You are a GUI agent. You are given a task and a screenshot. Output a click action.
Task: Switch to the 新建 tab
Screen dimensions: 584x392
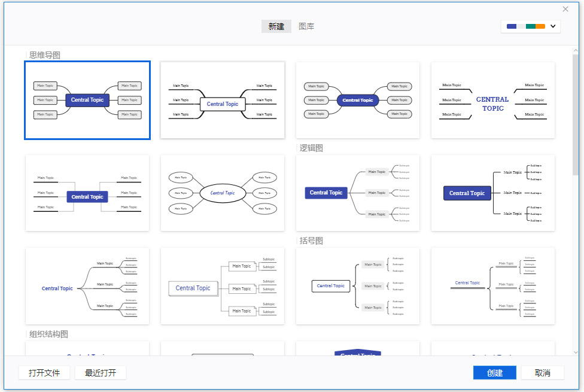pyautogui.click(x=276, y=26)
